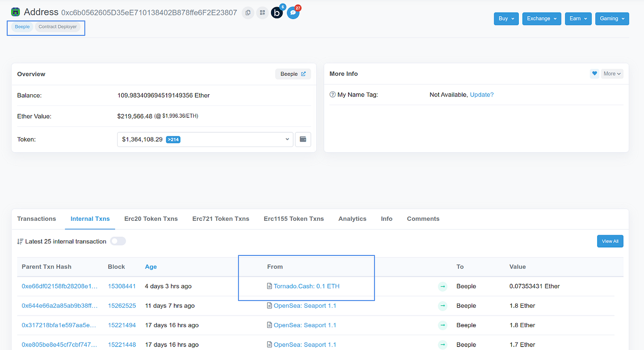Click the sort icon beside Latest 25 internal transaction
The height and width of the screenshot is (350, 644).
[x=20, y=242]
